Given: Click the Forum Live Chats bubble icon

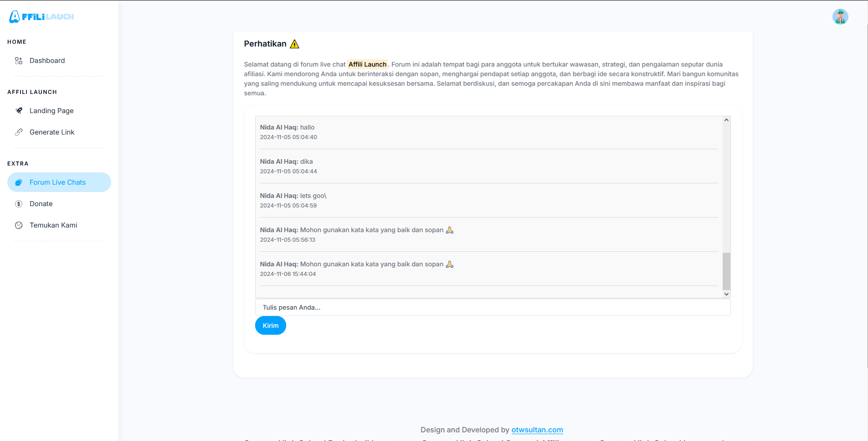Looking at the screenshot, I should [x=19, y=182].
